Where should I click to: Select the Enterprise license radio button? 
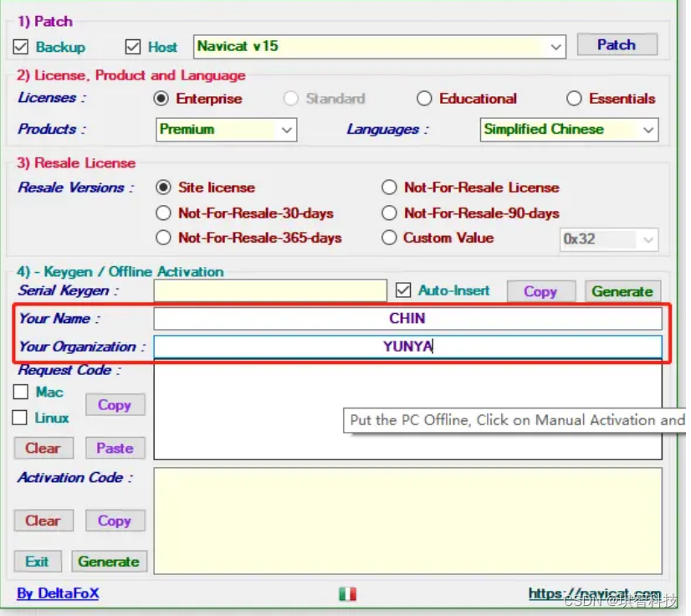[161, 98]
